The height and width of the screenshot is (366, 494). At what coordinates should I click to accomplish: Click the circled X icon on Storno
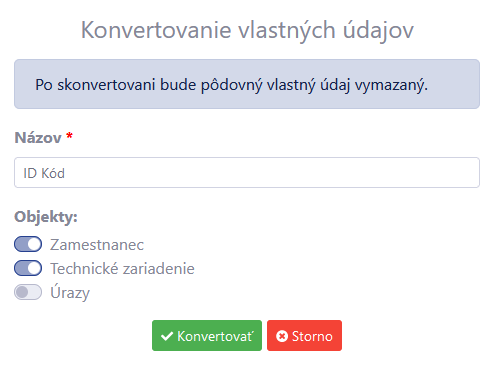click(282, 336)
